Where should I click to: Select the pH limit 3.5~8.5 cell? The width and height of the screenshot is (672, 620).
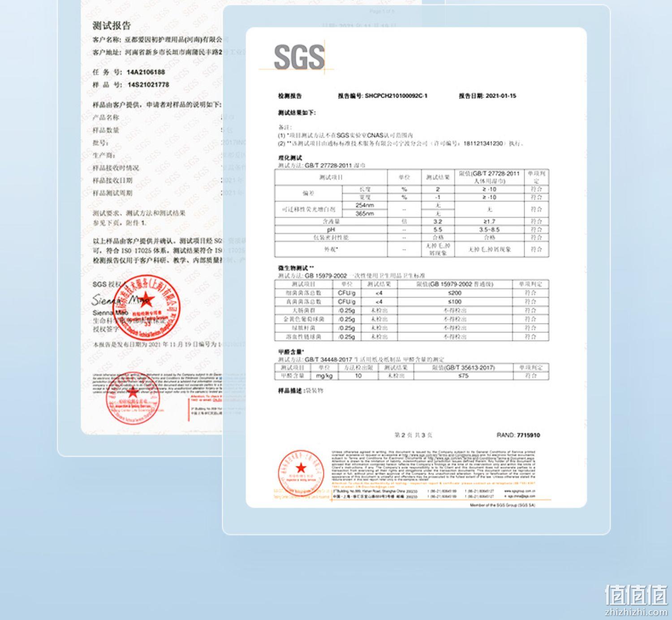(489, 229)
